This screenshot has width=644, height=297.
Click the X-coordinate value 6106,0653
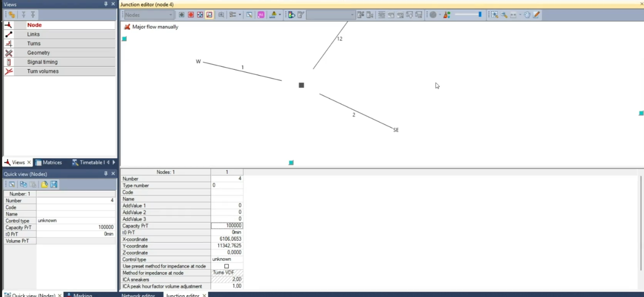[227, 239]
